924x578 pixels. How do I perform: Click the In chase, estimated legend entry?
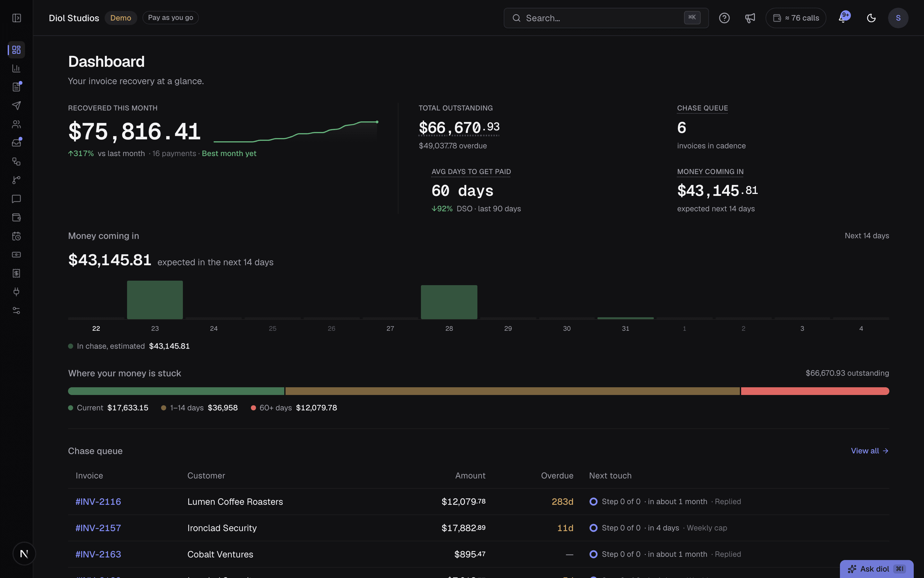(x=129, y=346)
